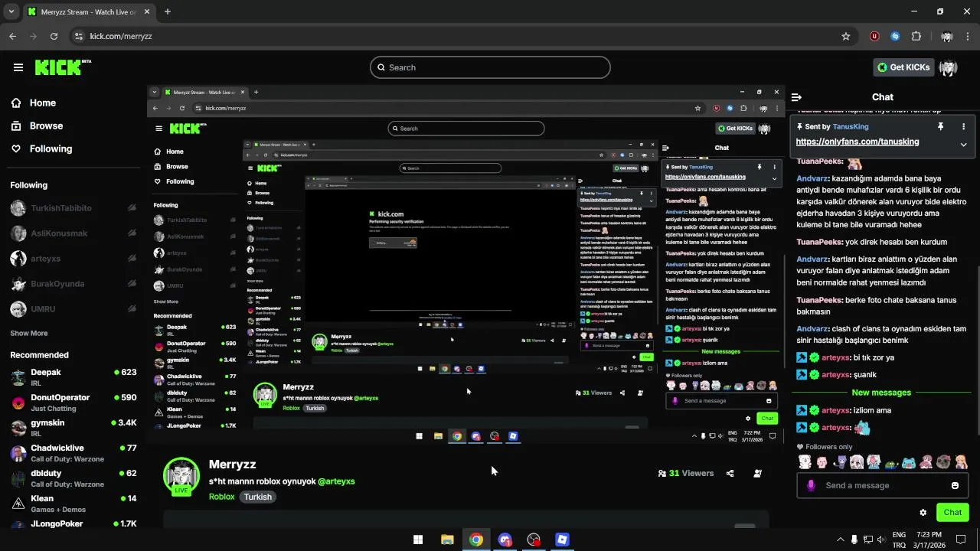Click the Chrome address bar URL

(x=121, y=36)
